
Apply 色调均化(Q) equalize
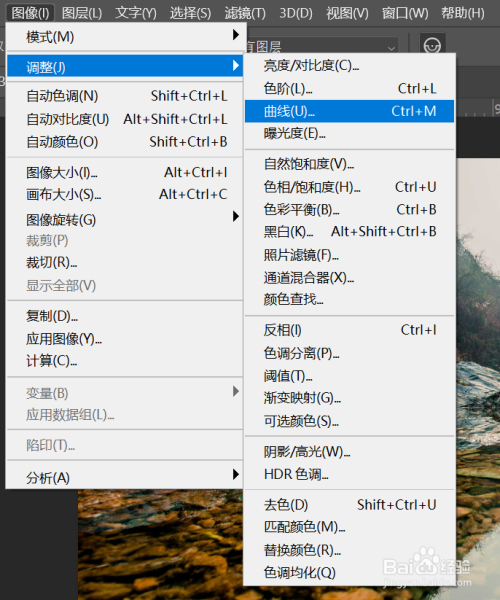349,572
